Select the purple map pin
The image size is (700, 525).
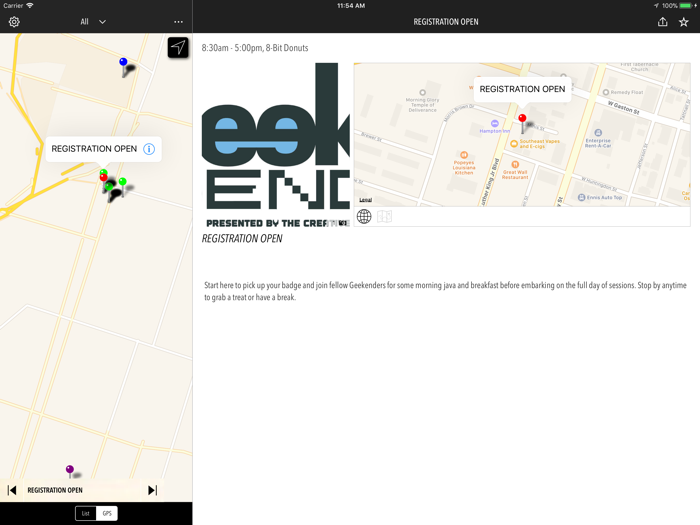pyautogui.click(x=70, y=469)
